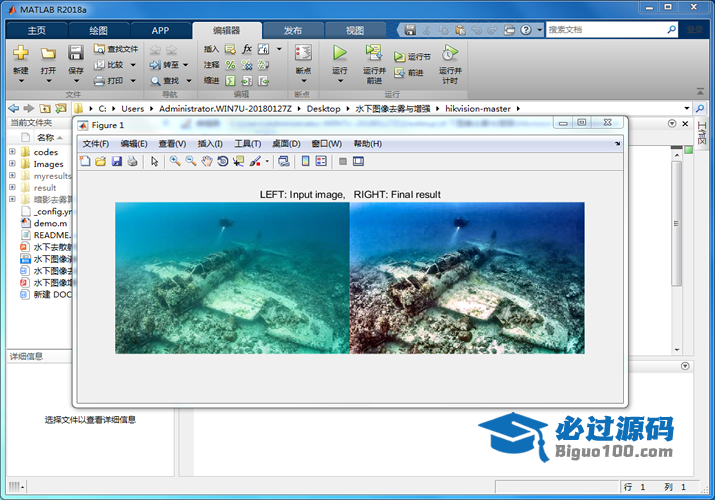Click the Zoom In tool in Figure toolbar
The height and width of the screenshot is (500, 715).
pyautogui.click(x=175, y=161)
